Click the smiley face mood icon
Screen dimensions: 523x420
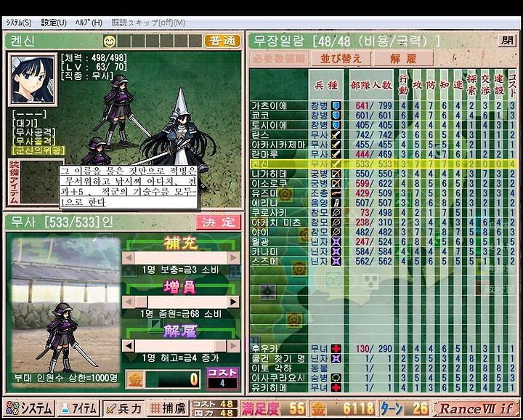110,41
